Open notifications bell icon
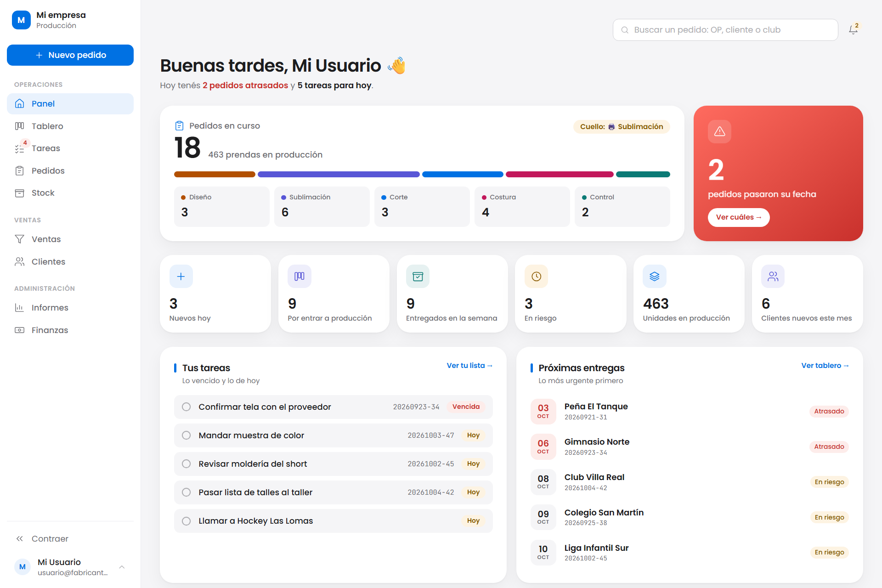The width and height of the screenshot is (882, 588). (853, 30)
